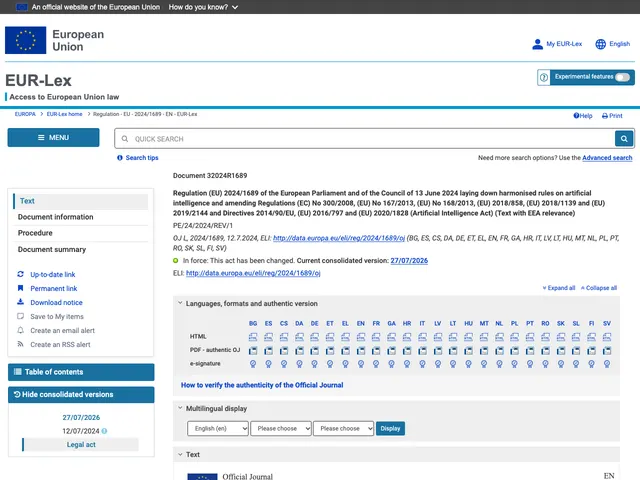Click the Up-to-date link refresh icon

(20, 274)
